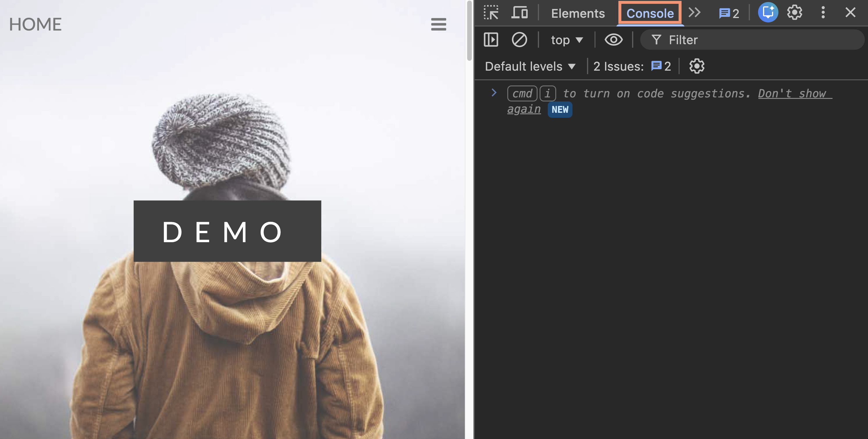Open DevTools settings gear
The image size is (868, 439).
click(794, 13)
